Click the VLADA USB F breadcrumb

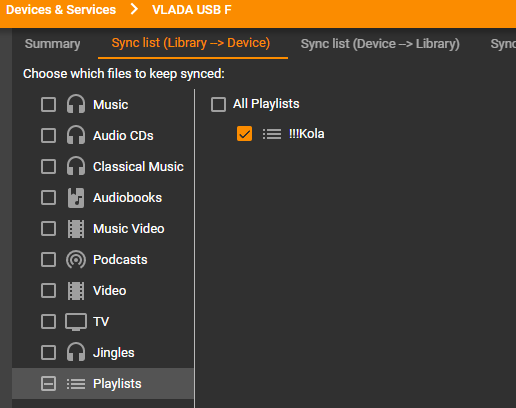pos(192,10)
